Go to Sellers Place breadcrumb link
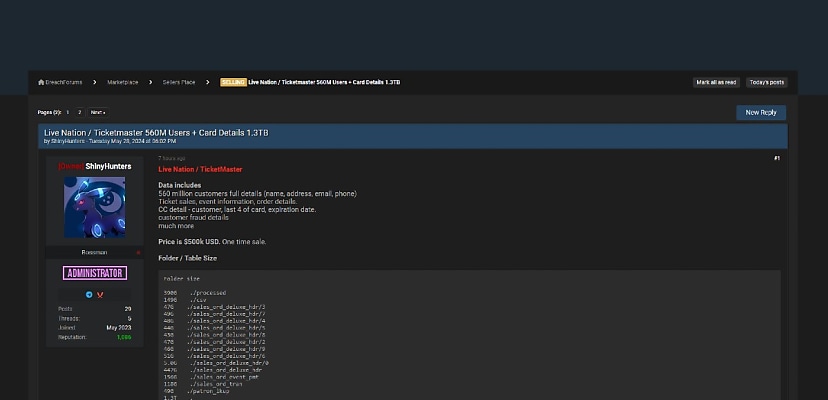This screenshot has width=828, height=400. [178, 82]
